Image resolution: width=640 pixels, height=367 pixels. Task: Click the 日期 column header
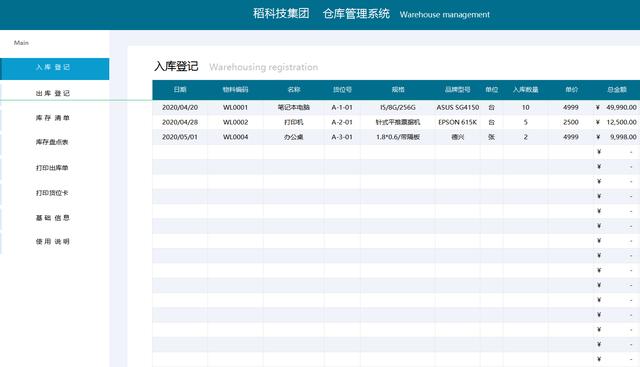tap(180, 89)
